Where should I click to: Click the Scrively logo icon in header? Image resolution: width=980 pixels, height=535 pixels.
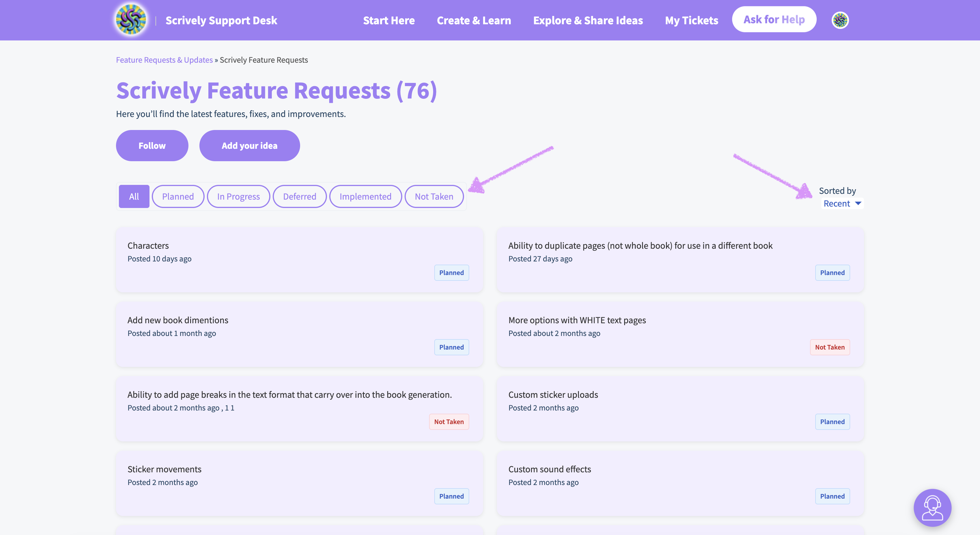click(131, 20)
